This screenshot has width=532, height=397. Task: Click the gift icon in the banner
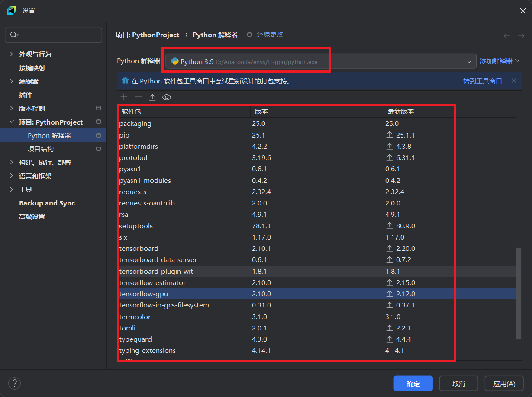point(125,80)
